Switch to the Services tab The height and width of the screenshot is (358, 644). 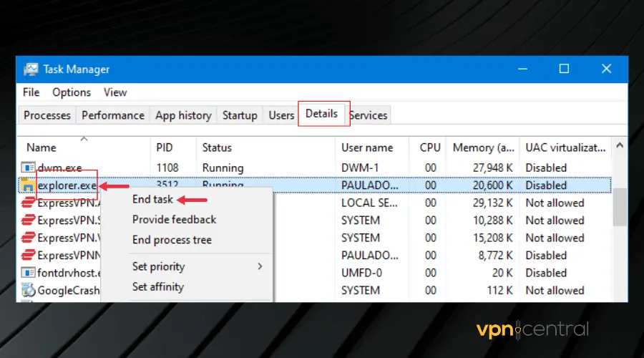[369, 115]
